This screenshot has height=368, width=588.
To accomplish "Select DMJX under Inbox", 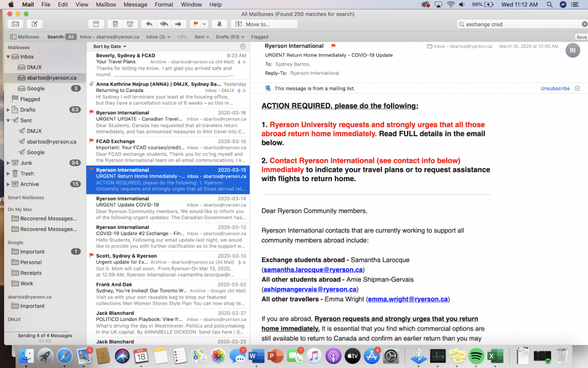I will tap(34, 67).
